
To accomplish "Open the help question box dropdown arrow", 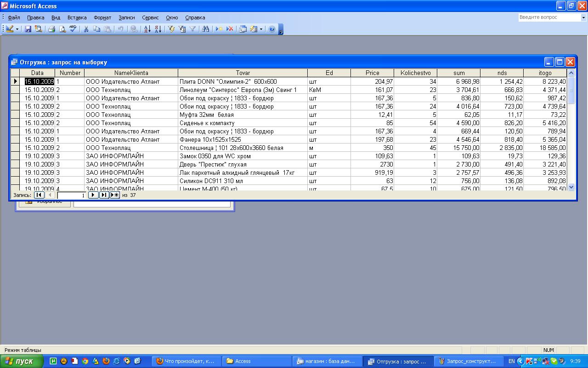I will click(584, 17).
